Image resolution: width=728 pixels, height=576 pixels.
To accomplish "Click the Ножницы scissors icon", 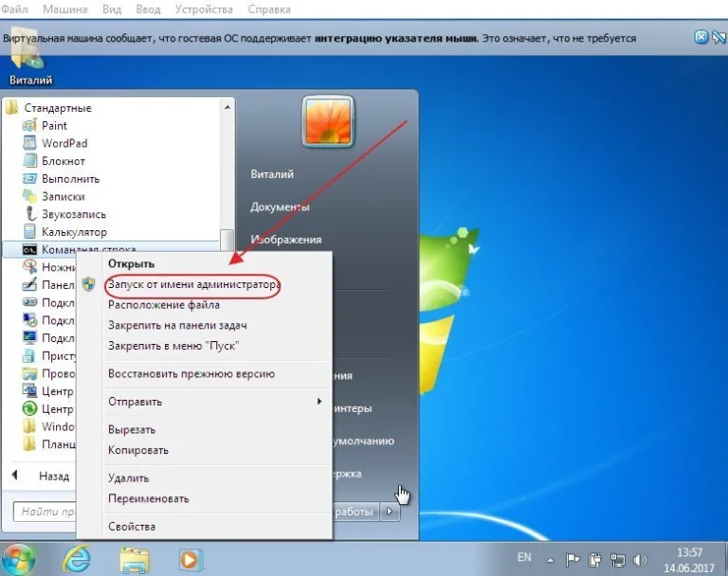I will tap(29, 267).
